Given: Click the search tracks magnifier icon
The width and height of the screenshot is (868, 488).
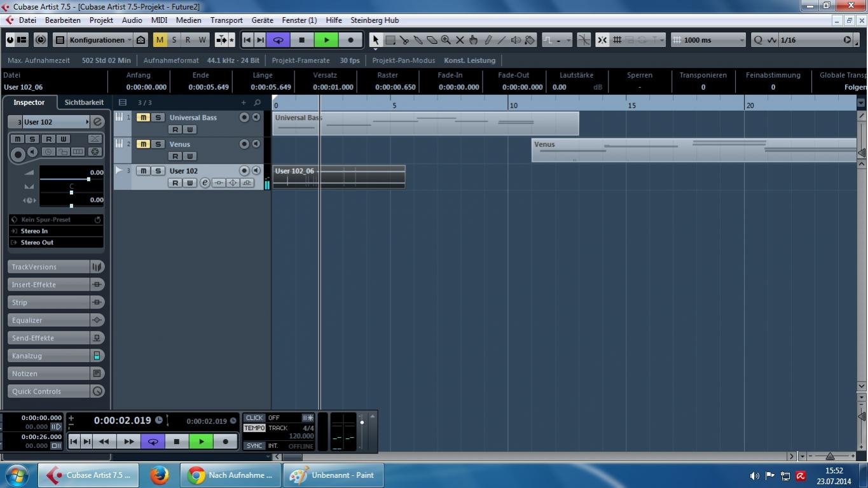Looking at the screenshot, I should [257, 102].
